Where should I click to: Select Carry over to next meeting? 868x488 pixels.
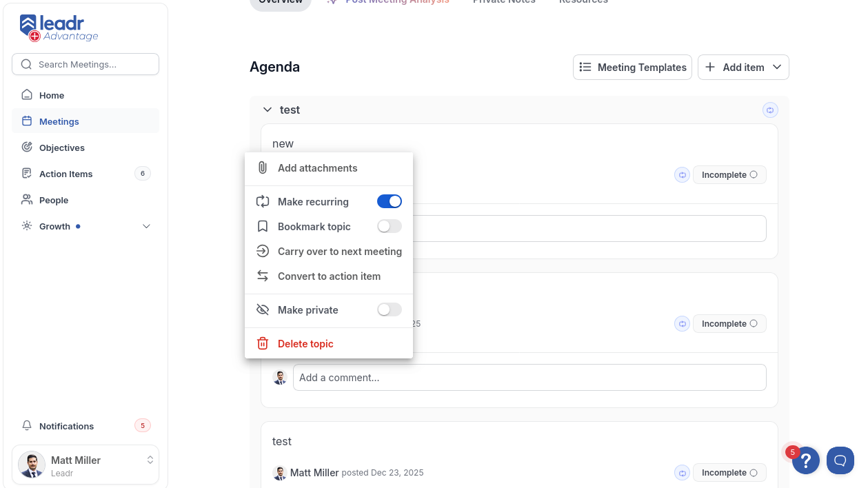coord(339,252)
